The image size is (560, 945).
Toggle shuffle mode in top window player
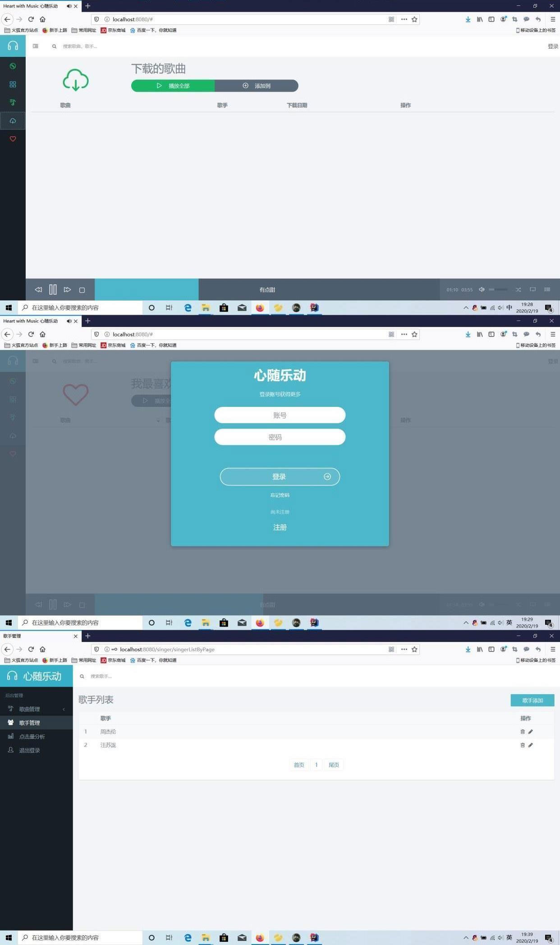(x=518, y=290)
